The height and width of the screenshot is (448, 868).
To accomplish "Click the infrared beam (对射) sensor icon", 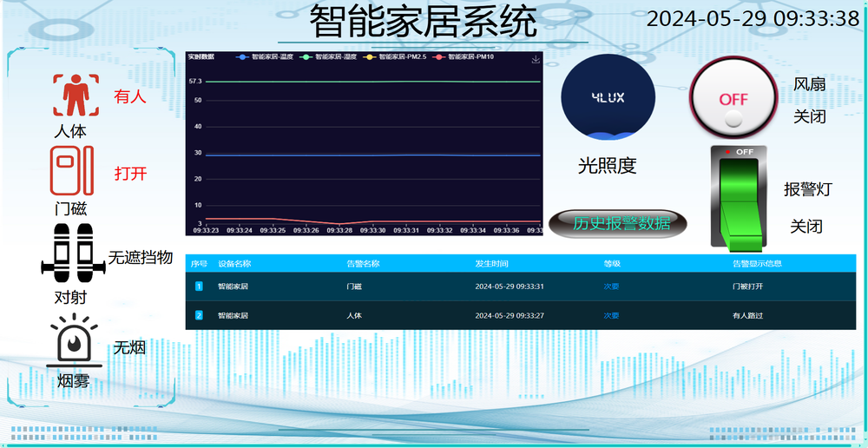I will tap(70, 254).
